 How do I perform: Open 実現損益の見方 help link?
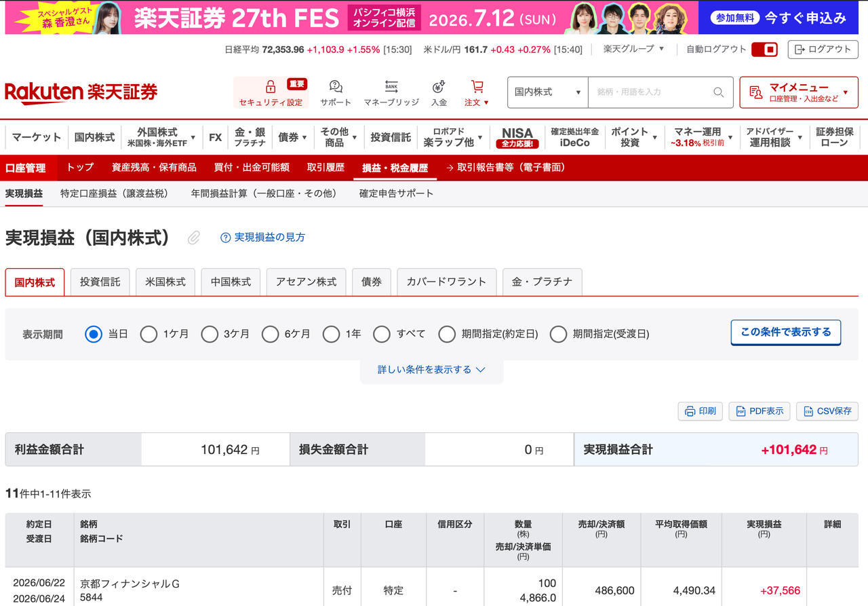263,238
